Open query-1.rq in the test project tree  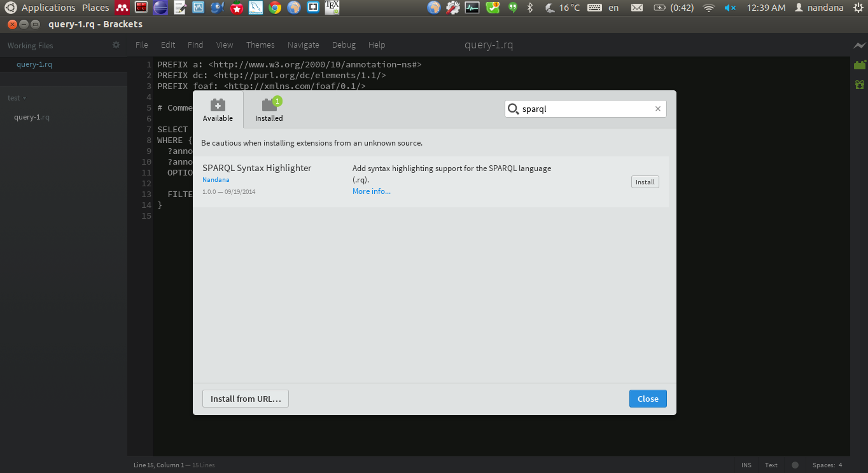32,117
